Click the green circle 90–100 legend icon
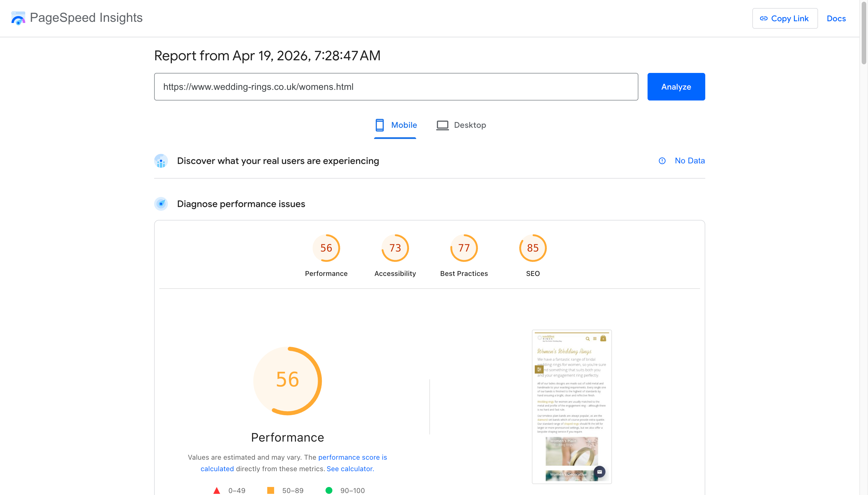Viewport: 868px width, 495px height. [x=329, y=490]
